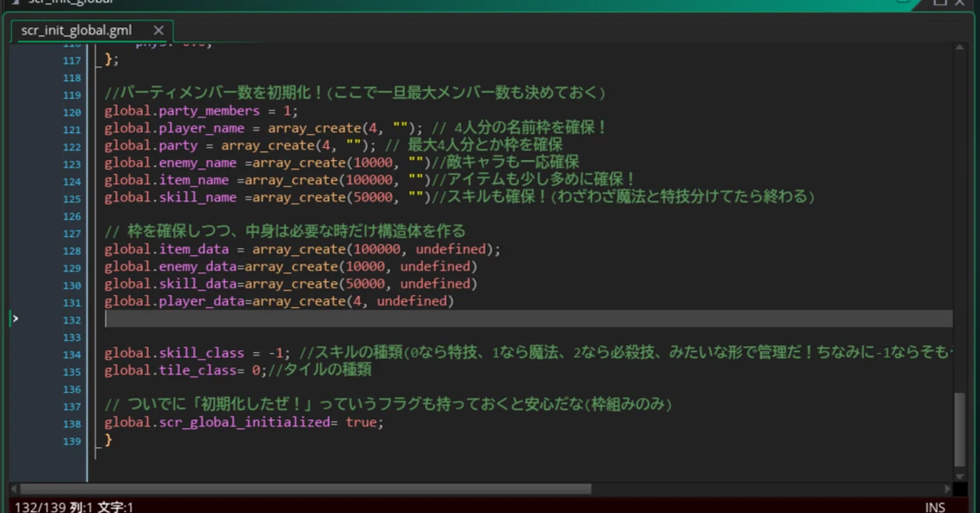Close the scr_init_global.gml tab

point(158,31)
